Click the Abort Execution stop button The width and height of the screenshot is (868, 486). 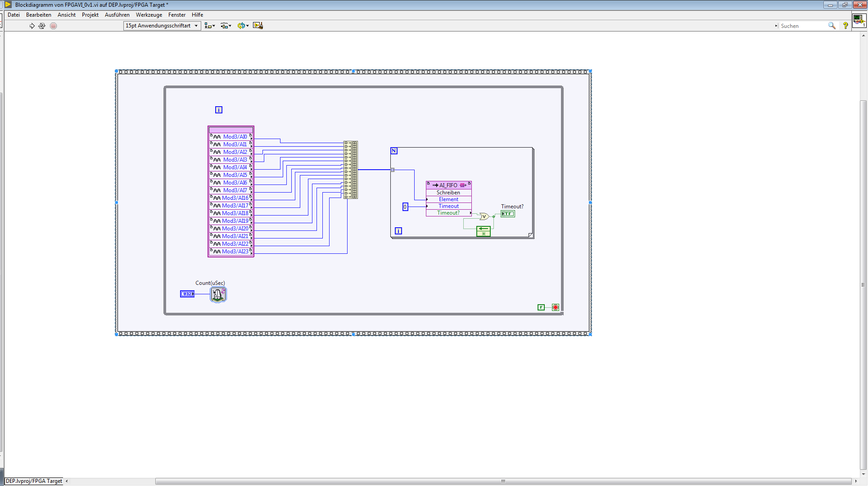pyautogui.click(x=53, y=26)
